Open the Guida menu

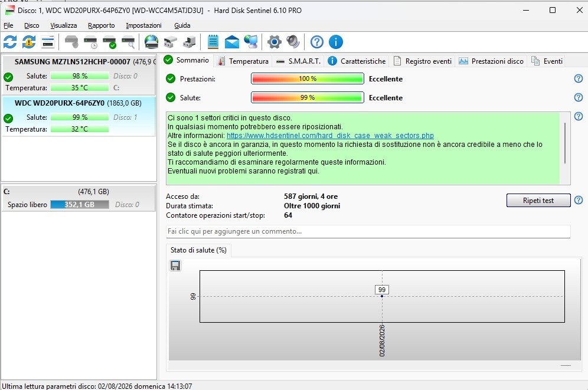click(x=182, y=25)
